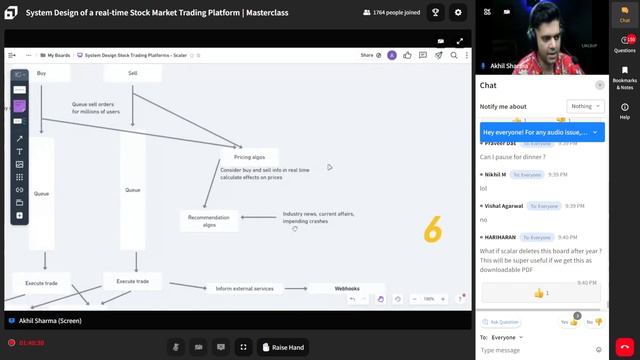The height and width of the screenshot is (360, 640).
Task: Vote Yes with thumbs up
Action: click(569, 322)
